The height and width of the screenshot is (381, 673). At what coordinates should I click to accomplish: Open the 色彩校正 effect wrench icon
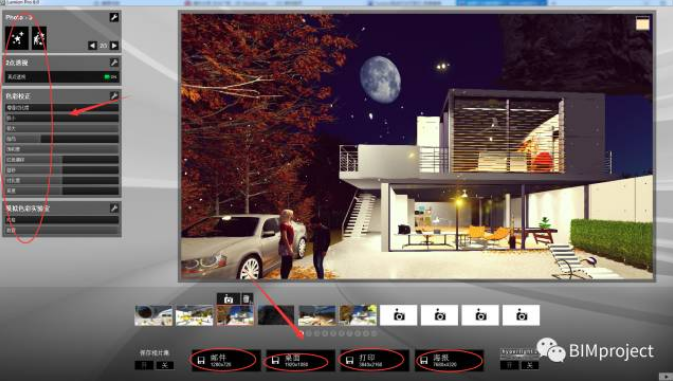114,96
